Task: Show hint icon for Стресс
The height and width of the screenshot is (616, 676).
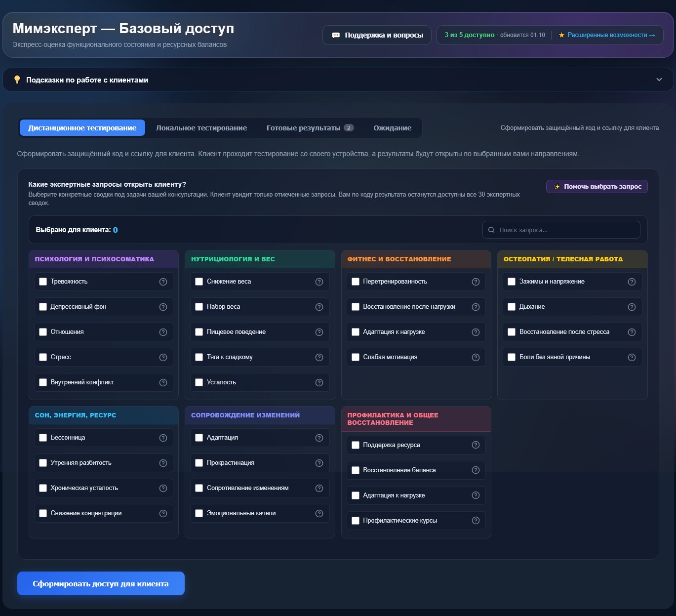Action: (163, 357)
